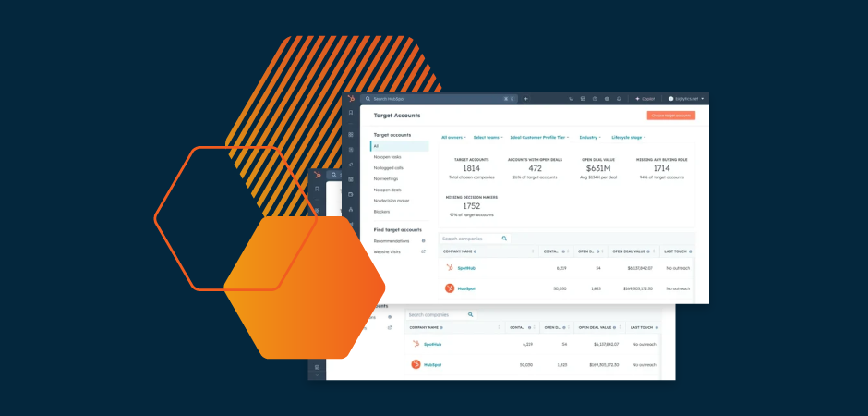The height and width of the screenshot is (416, 868).
Task: Click Choose target accounts button
Action: point(671,116)
